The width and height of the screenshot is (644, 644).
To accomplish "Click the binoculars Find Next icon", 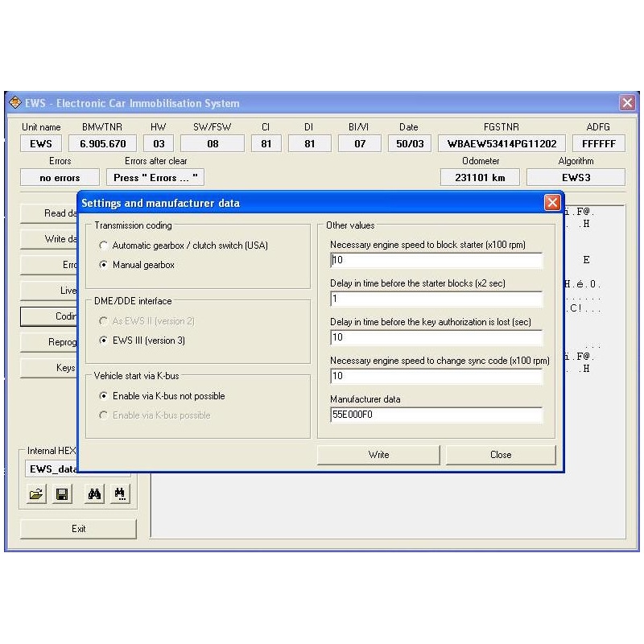I will 120,494.
